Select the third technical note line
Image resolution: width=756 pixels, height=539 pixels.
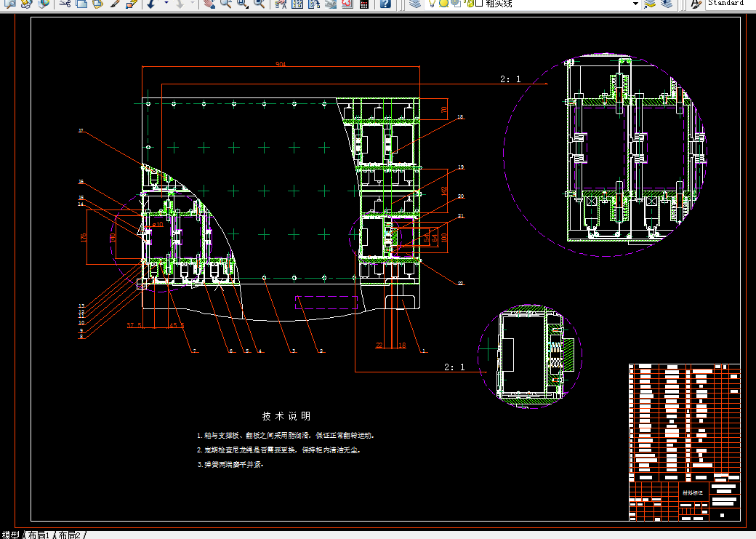pyautogui.click(x=230, y=464)
